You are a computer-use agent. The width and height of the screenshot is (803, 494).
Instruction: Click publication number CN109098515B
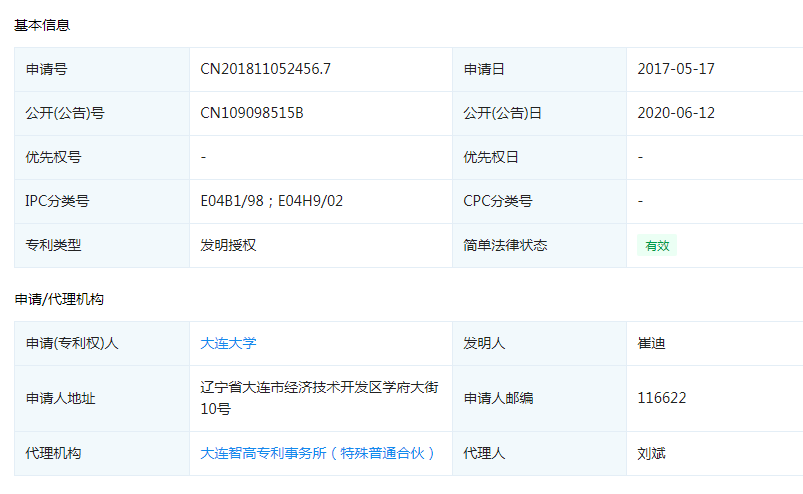(x=251, y=113)
